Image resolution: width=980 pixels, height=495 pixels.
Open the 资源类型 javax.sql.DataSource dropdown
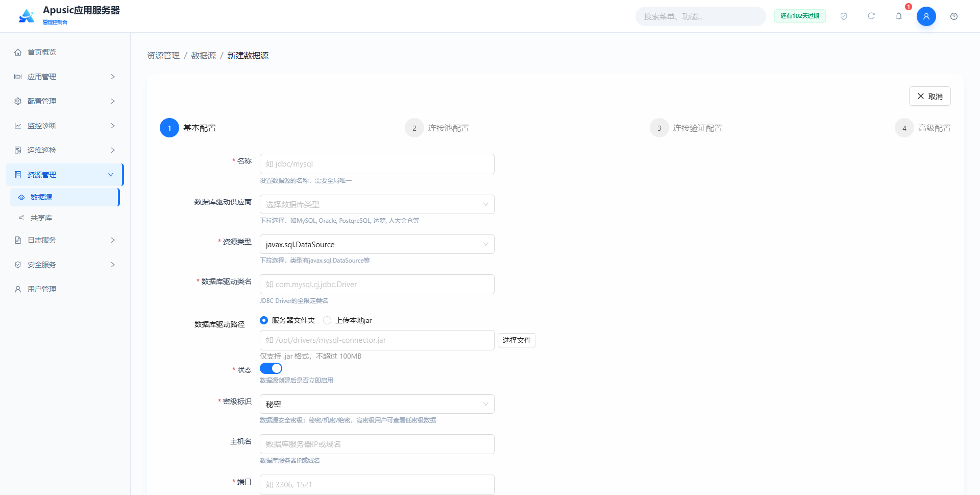coord(377,244)
